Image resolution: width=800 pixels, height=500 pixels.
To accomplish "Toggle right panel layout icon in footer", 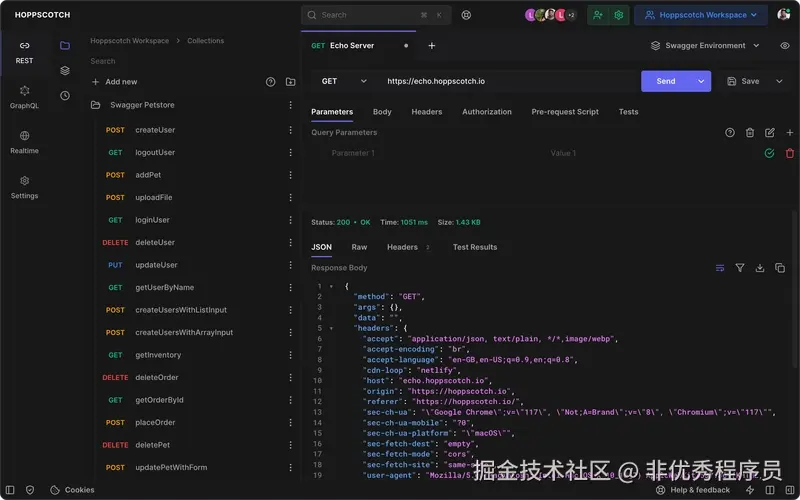I will coord(790,490).
